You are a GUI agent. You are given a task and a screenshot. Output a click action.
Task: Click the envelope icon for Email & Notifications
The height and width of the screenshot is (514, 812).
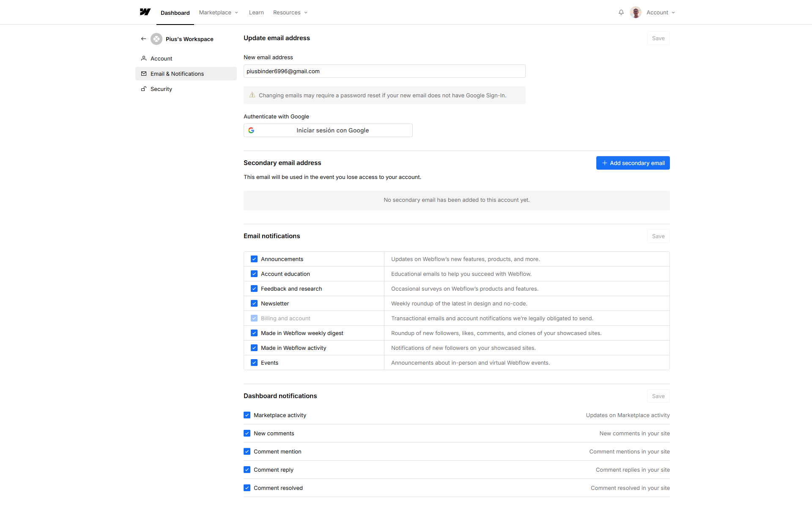[x=144, y=74]
